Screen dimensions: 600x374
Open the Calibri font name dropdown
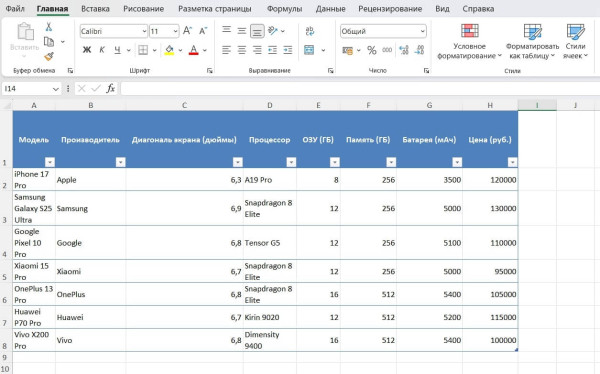point(144,31)
